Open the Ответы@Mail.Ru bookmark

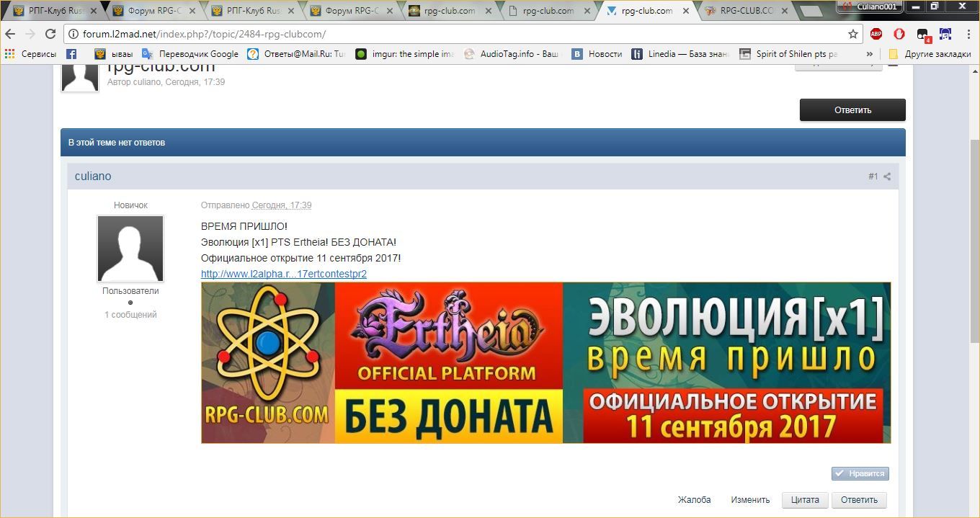[296, 54]
